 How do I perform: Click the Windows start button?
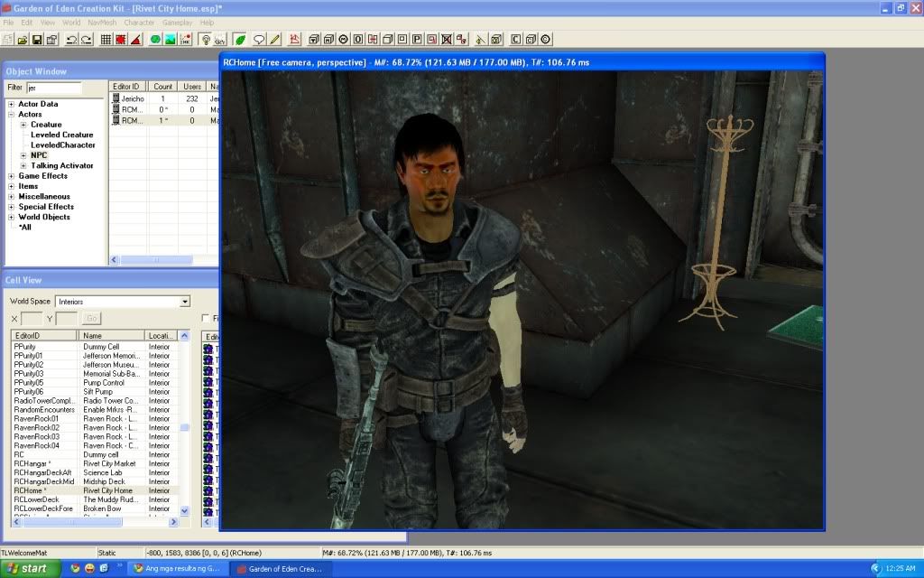click(x=30, y=569)
